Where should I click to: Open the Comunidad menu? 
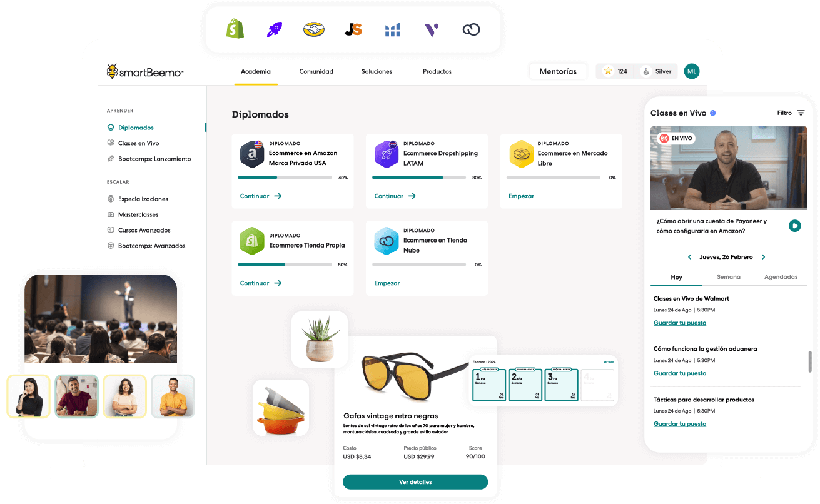tap(316, 72)
